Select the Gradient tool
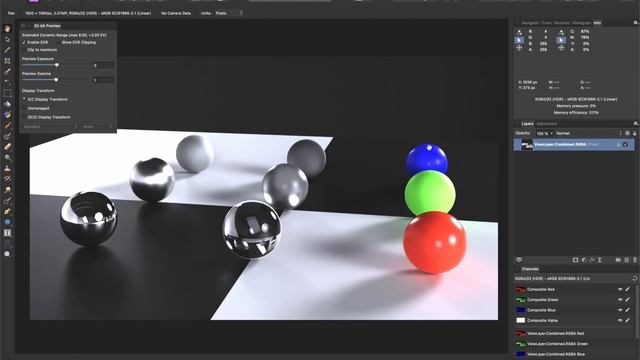 click(7, 115)
